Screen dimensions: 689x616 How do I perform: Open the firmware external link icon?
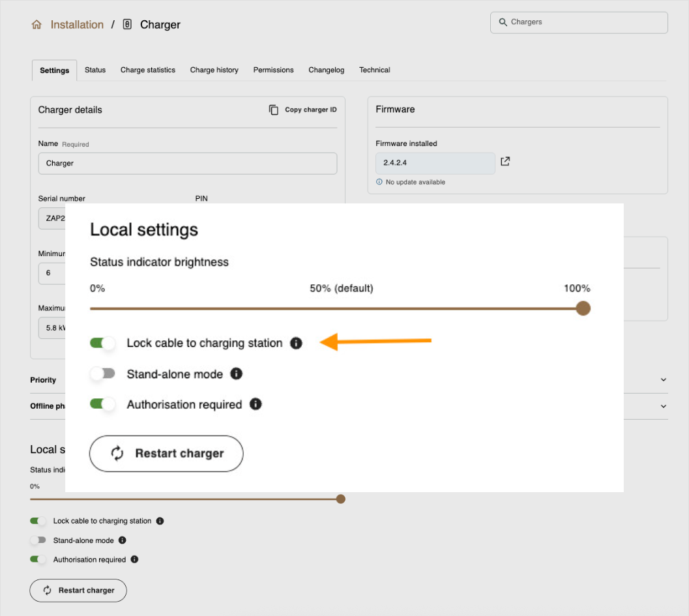click(505, 161)
